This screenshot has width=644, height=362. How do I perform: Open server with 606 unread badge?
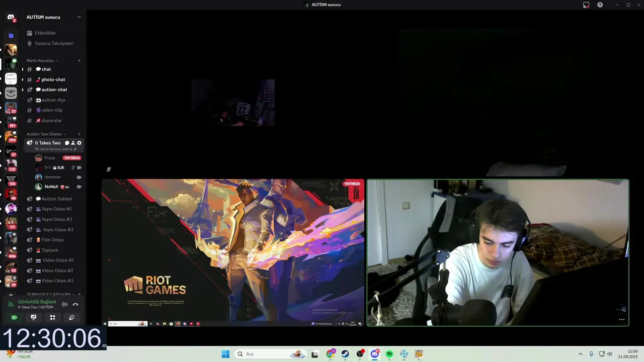(11, 252)
